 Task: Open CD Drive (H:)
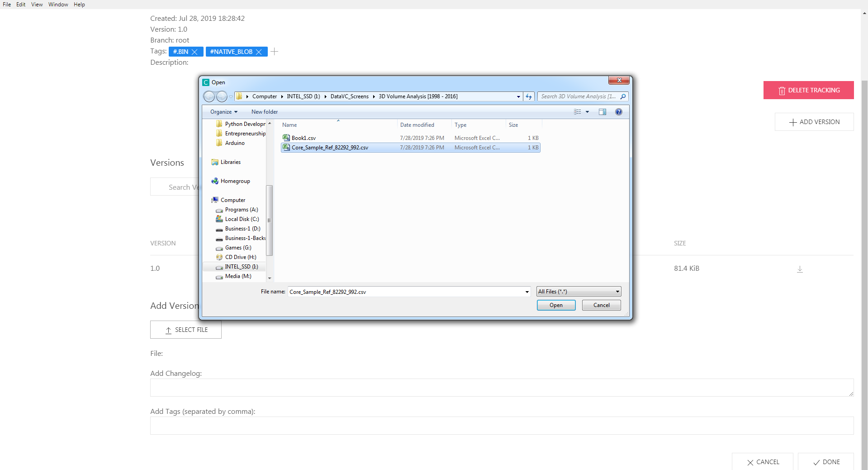[x=236, y=257]
